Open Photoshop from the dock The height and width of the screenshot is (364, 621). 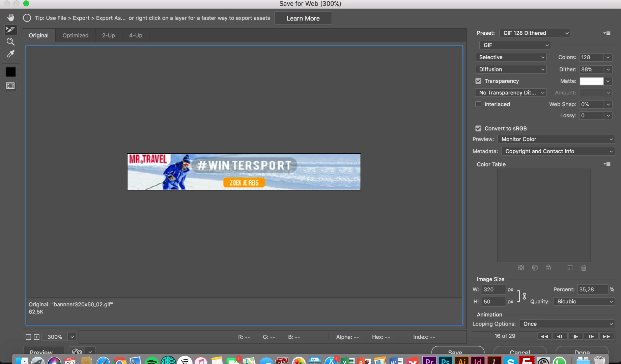[445, 361]
